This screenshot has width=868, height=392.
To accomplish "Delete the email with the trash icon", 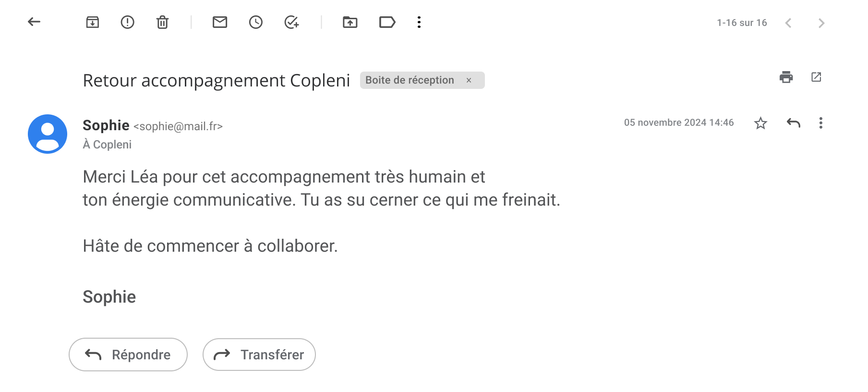I will point(162,22).
